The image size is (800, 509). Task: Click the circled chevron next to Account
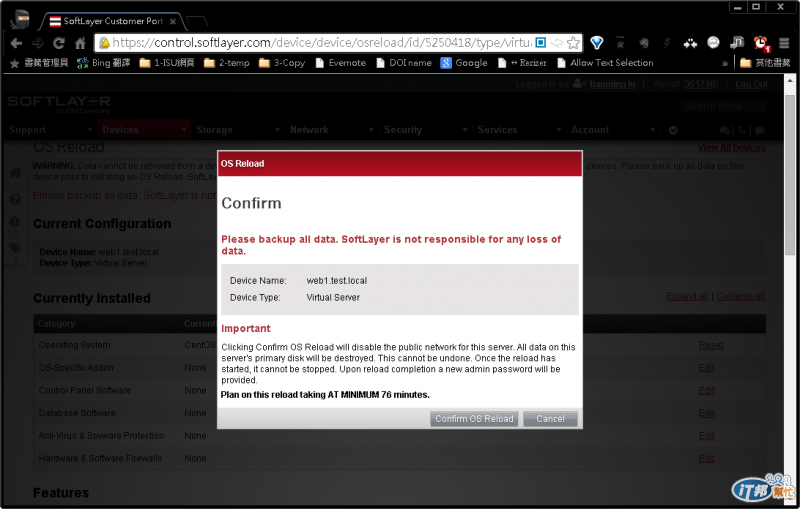coord(673,130)
